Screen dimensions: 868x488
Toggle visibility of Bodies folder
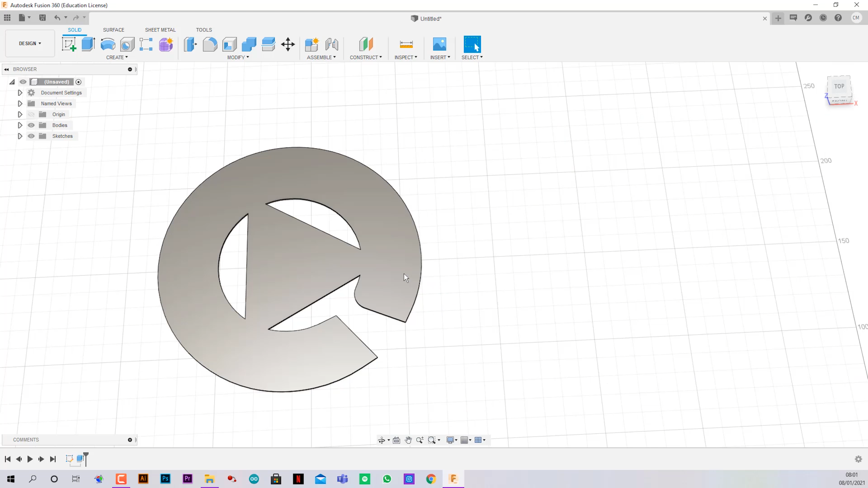30,125
